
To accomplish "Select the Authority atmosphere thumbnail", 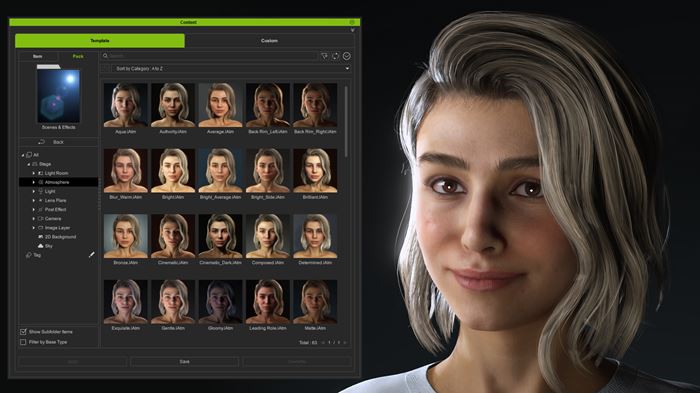I will click(173, 105).
